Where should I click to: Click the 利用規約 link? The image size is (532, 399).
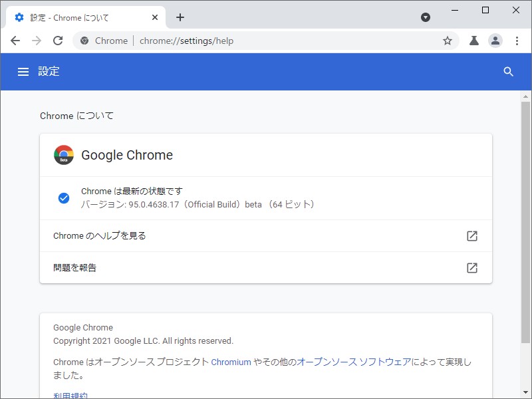point(69,394)
